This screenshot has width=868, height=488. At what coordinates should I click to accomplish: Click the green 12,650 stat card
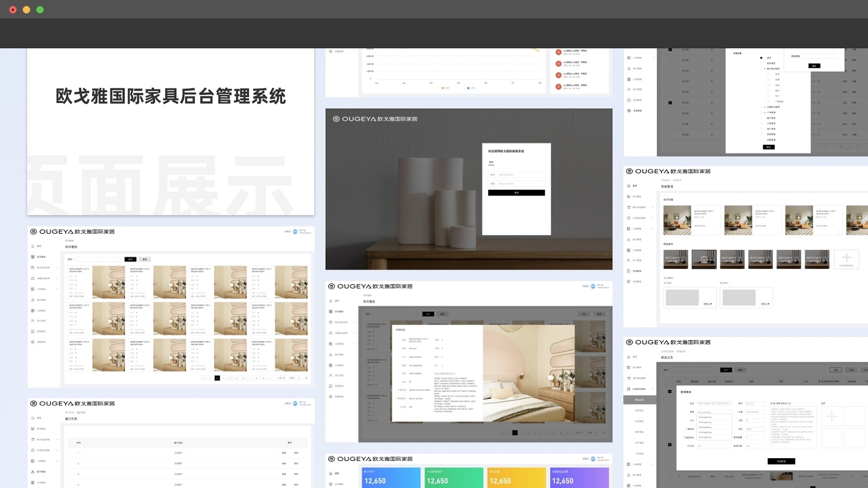[454, 478]
